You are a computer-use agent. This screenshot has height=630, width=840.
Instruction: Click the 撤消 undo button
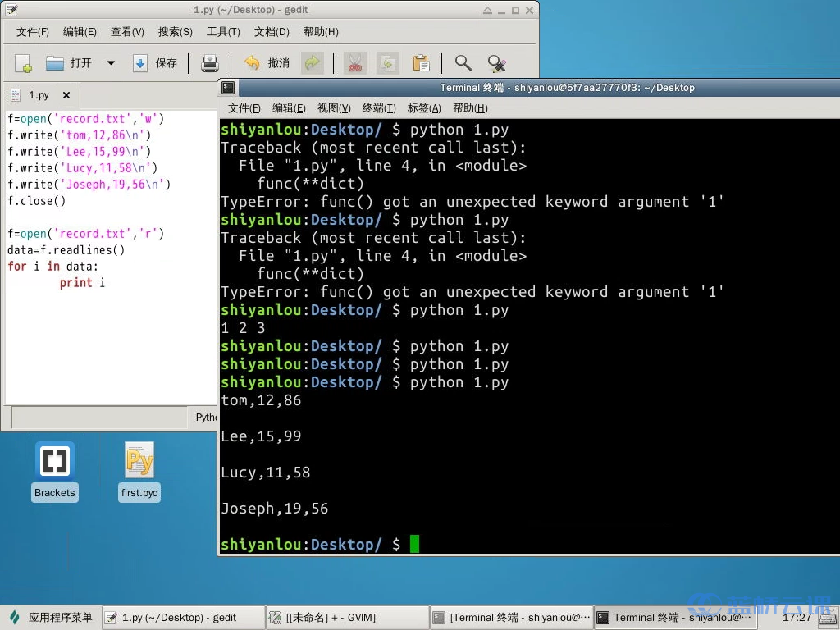coord(267,63)
